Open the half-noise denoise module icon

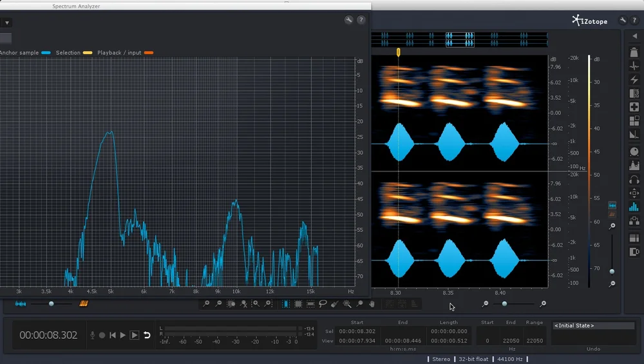click(634, 93)
